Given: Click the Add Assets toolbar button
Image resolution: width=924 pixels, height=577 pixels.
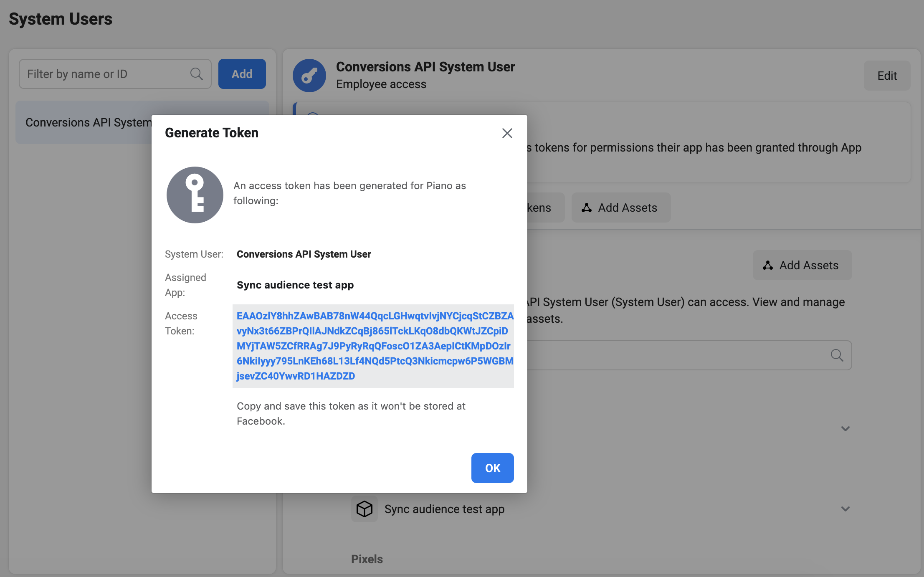Looking at the screenshot, I should pos(621,208).
